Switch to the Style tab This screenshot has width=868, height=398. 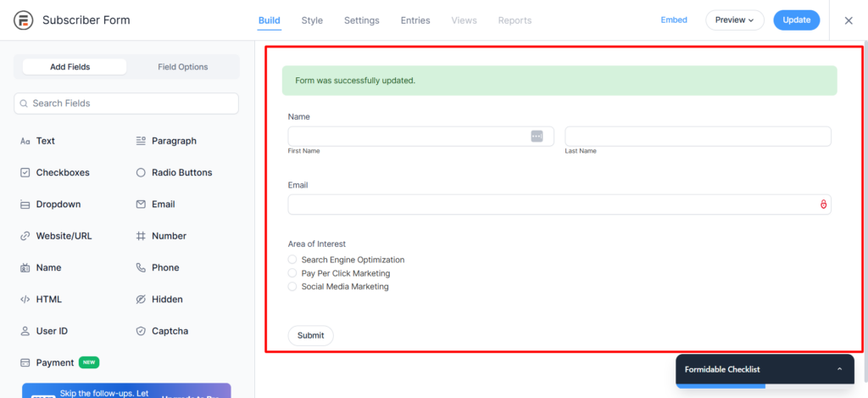(x=312, y=20)
